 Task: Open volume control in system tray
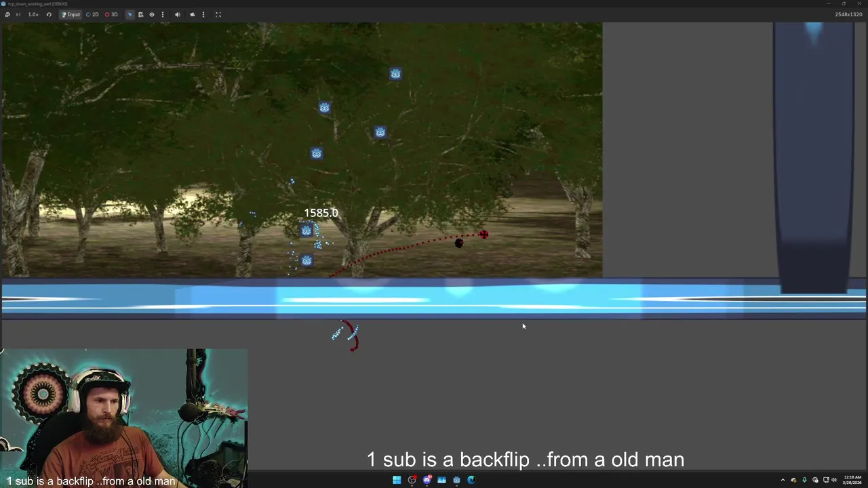(x=834, y=481)
